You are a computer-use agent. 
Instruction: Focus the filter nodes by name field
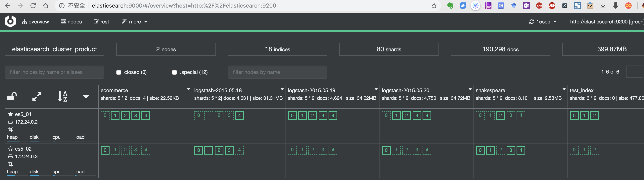point(277,72)
